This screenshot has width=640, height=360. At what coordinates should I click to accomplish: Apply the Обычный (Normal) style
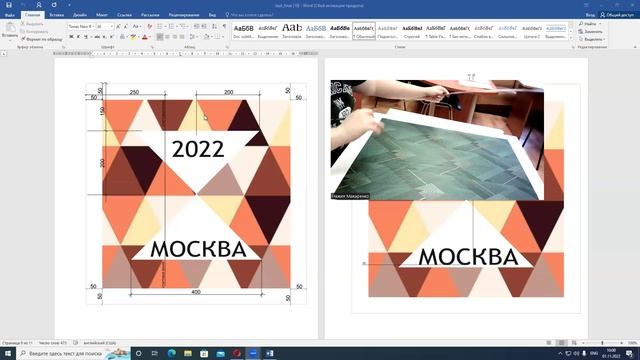point(364,31)
